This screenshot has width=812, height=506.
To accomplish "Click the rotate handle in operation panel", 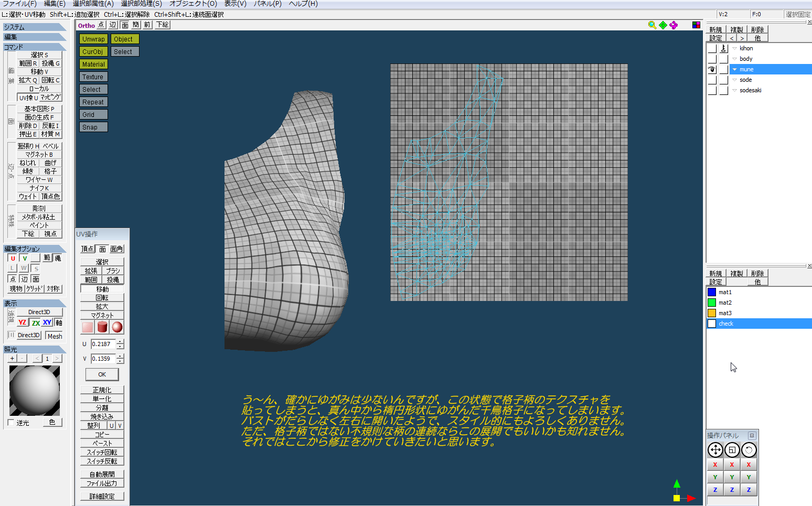I will point(749,450).
